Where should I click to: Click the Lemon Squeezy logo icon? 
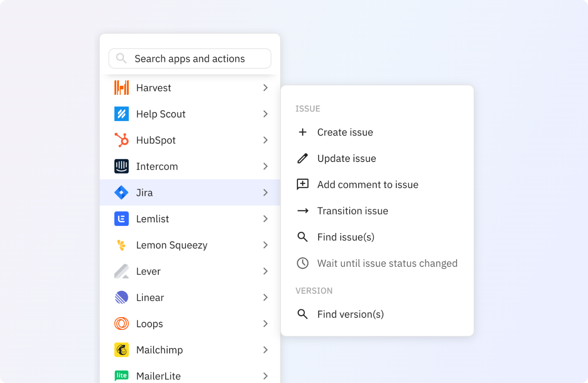[x=121, y=245]
